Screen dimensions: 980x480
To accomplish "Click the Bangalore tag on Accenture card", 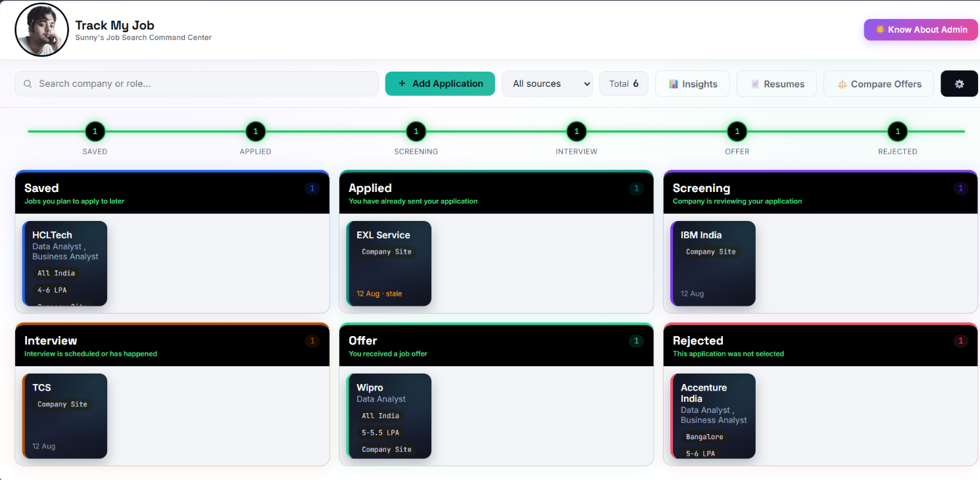I will 704,437.
